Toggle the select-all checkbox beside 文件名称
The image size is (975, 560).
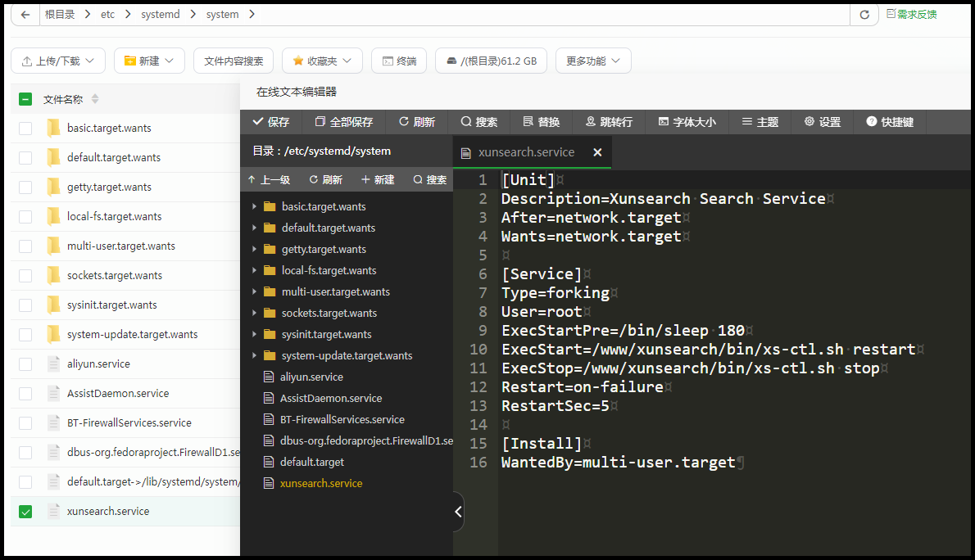[x=25, y=99]
